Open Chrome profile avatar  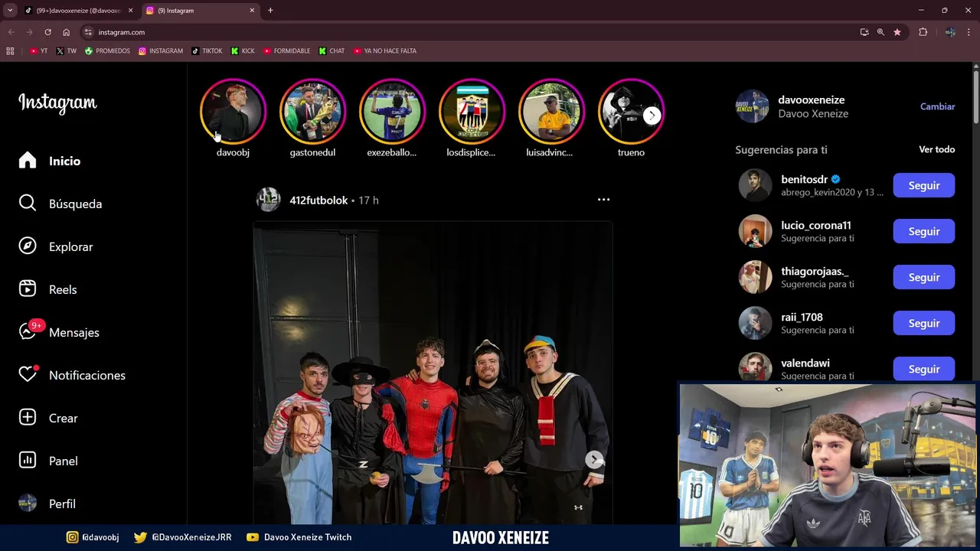tap(950, 32)
